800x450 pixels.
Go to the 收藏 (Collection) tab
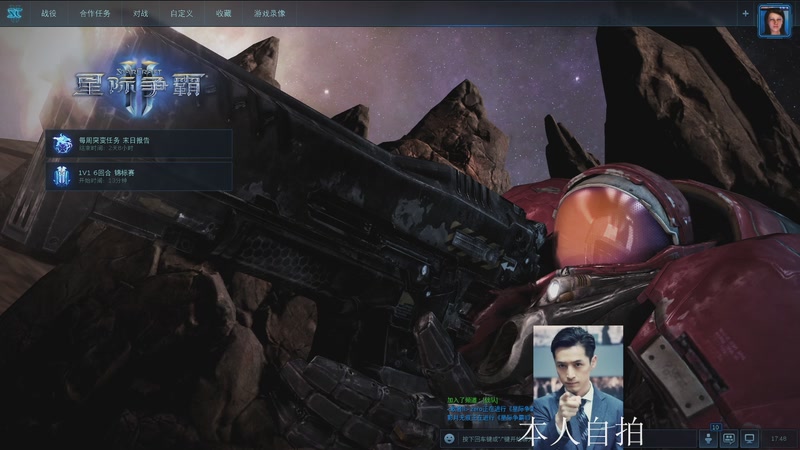coord(223,14)
